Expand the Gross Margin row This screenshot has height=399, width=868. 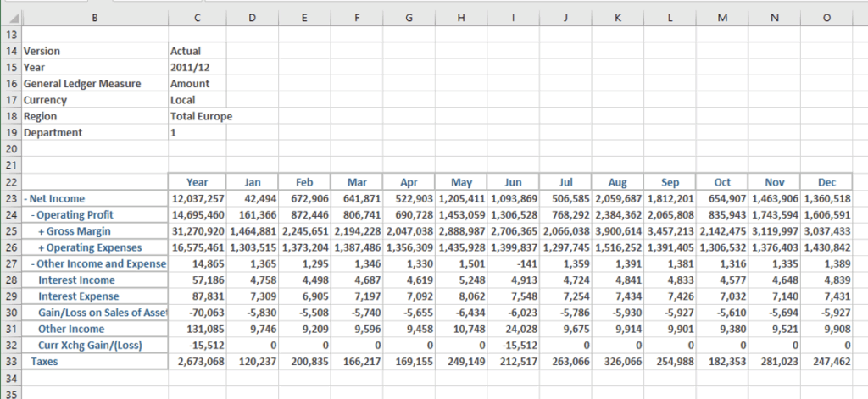tap(41, 230)
